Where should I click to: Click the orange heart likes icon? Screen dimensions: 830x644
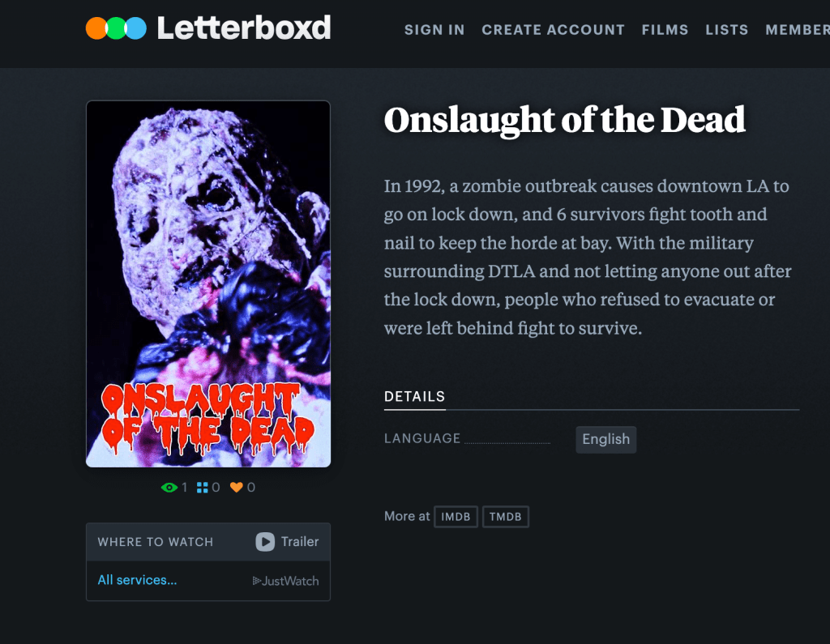[x=236, y=488]
